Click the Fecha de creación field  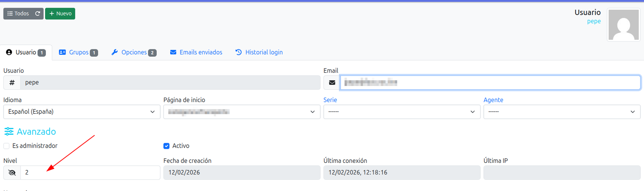click(242, 173)
